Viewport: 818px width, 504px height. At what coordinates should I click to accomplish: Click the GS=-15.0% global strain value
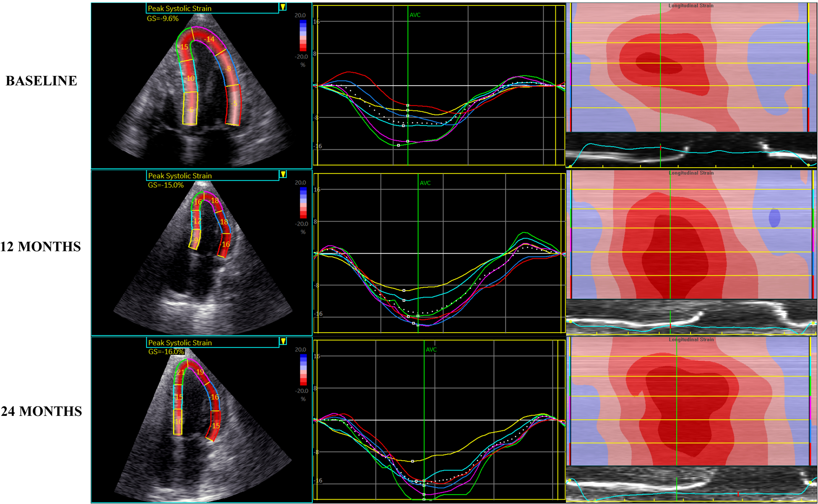[x=166, y=185]
